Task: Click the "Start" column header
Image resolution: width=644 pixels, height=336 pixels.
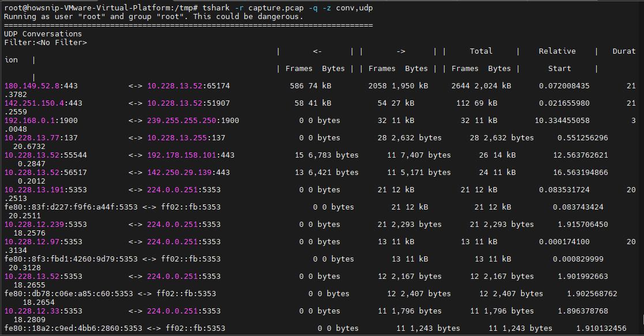Action: click(559, 68)
